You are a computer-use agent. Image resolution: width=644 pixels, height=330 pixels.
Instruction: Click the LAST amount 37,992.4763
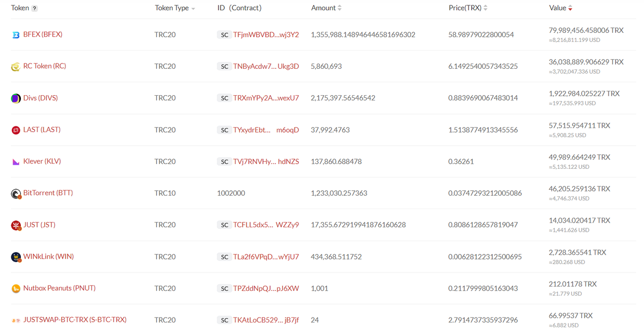pyautogui.click(x=330, y=130)
